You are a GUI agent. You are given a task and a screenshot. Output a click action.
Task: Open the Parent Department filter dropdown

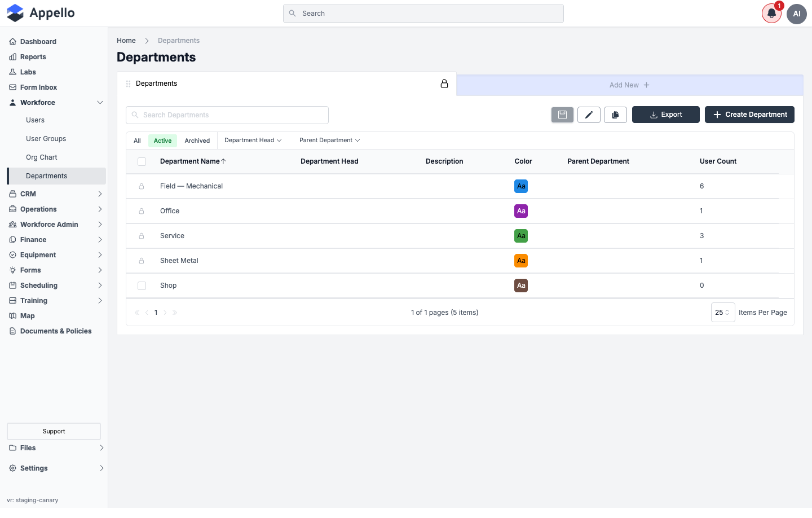(330, 141)
